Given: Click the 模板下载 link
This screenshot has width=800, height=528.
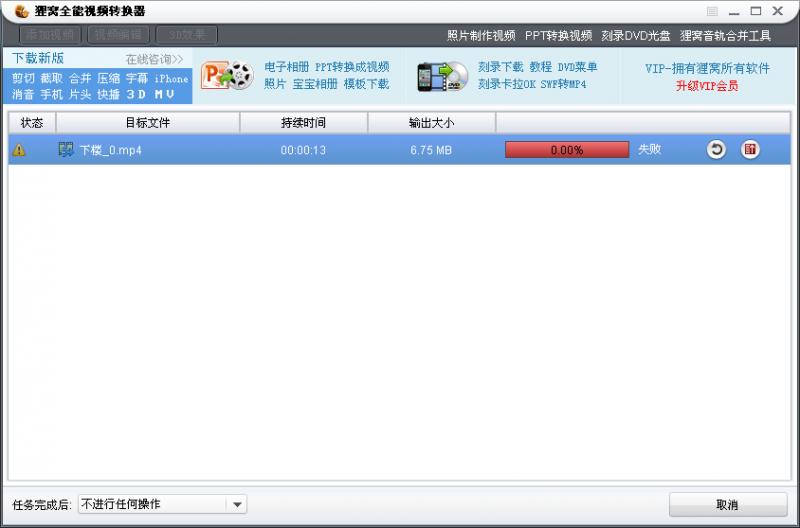Looking at the screenshot, I should pyautogui.click(x=366, y=84).
